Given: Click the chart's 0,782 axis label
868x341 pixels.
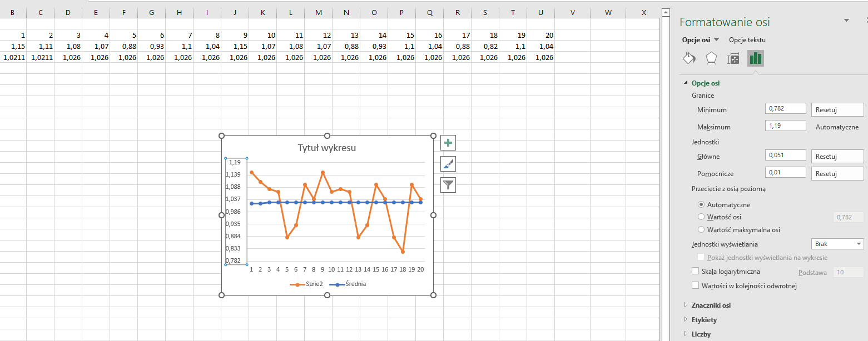Looking at the screenshot, I should [233, 260].
